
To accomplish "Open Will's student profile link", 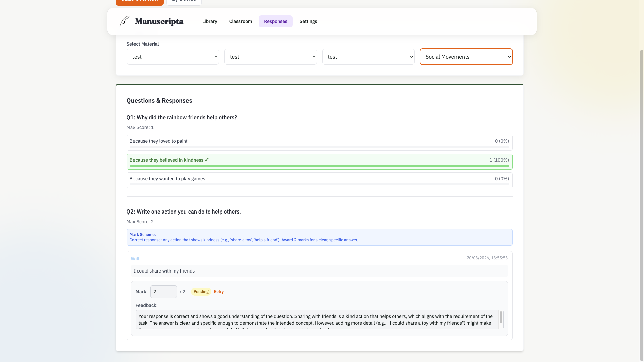I will (x=135, y=258).
